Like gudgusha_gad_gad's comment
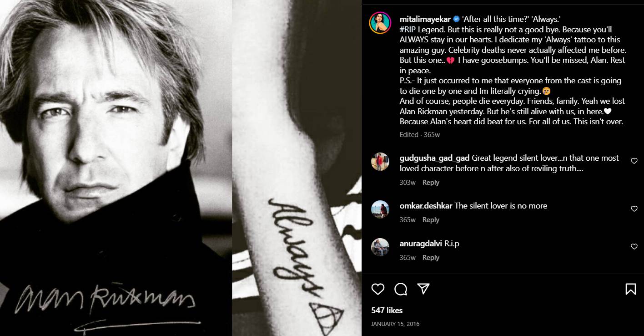Screen dimensions: 644x336 [634, 161]
